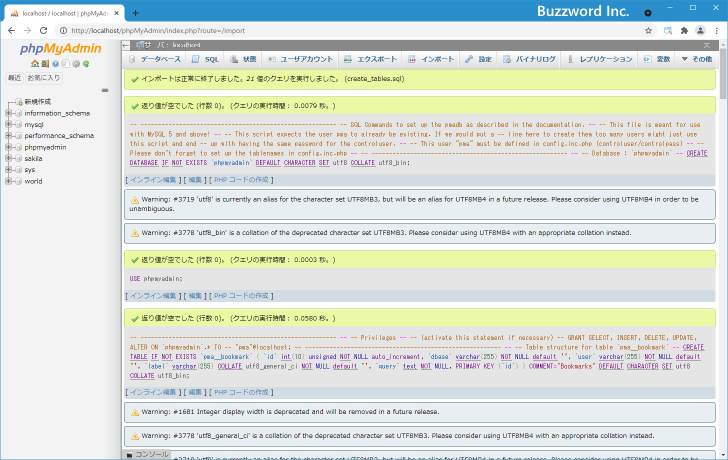Open navigation panel settings gear icon
The image size is (728, 460).
(76, 64)
